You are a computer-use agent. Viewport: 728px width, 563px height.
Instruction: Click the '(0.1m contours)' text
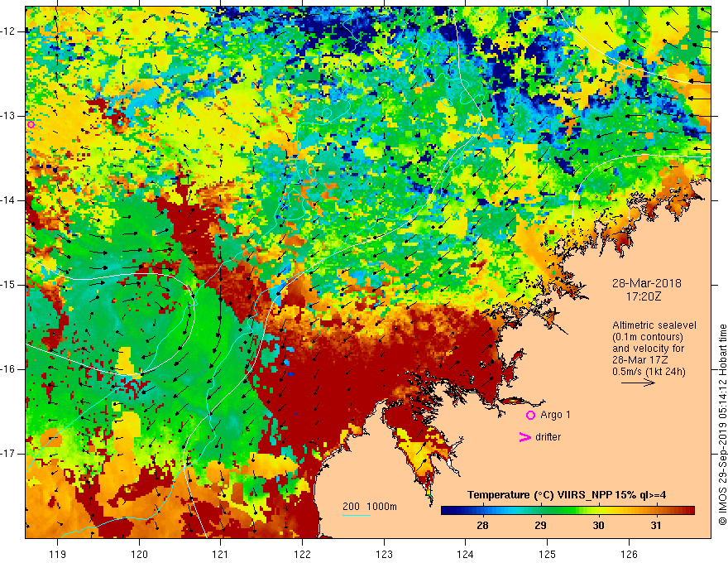pyautogui.click(x=647, y=337)
